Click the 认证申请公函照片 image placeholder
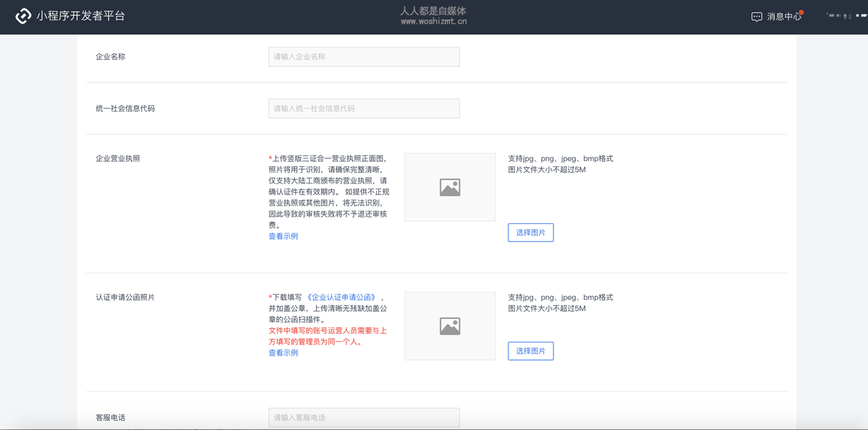The height and width of the screenshot is (430, 868). click(450, 326)
